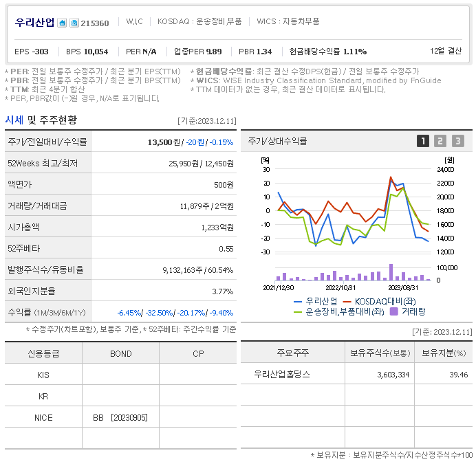The height and width of the screenshot is (464, 476).
Task: Click 현금배당수익률 1.11% value
Action: (x=355, y=52)
